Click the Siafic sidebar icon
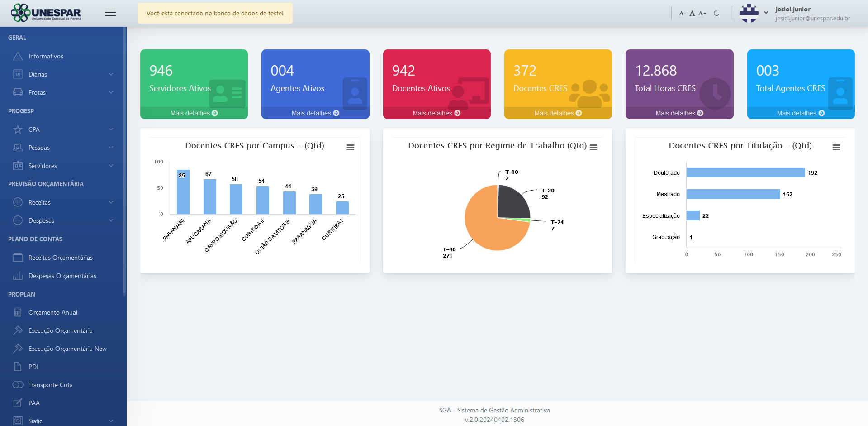The width and height of the screenshot is (868, 426). coord(18,421)
